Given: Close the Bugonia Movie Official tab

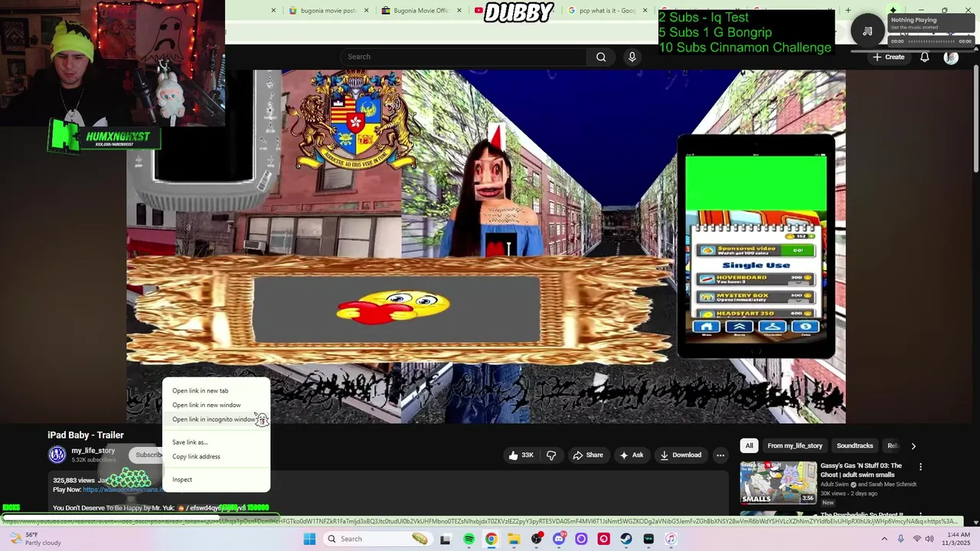Looking at the screenshot, I should pyautogui.click(x=459, y=11).
